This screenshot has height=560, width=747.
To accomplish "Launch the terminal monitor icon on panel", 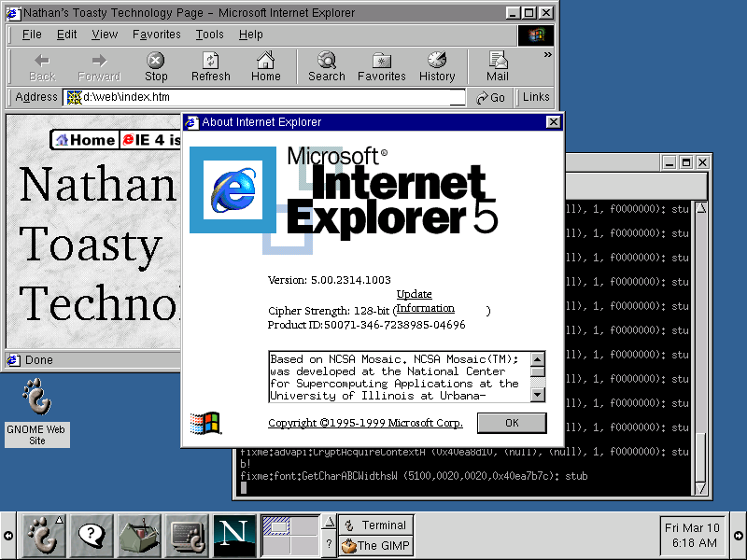I will click(188, 536).
